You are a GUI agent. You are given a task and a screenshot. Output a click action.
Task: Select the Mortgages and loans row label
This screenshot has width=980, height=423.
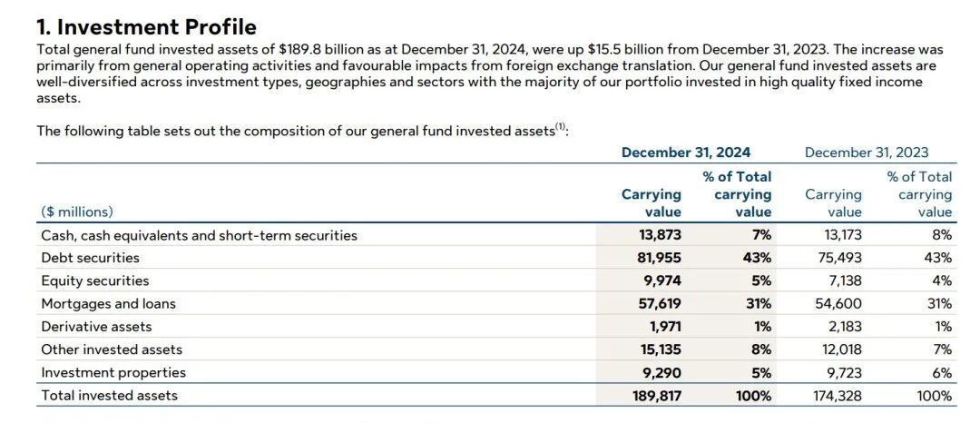click(108, 303)
